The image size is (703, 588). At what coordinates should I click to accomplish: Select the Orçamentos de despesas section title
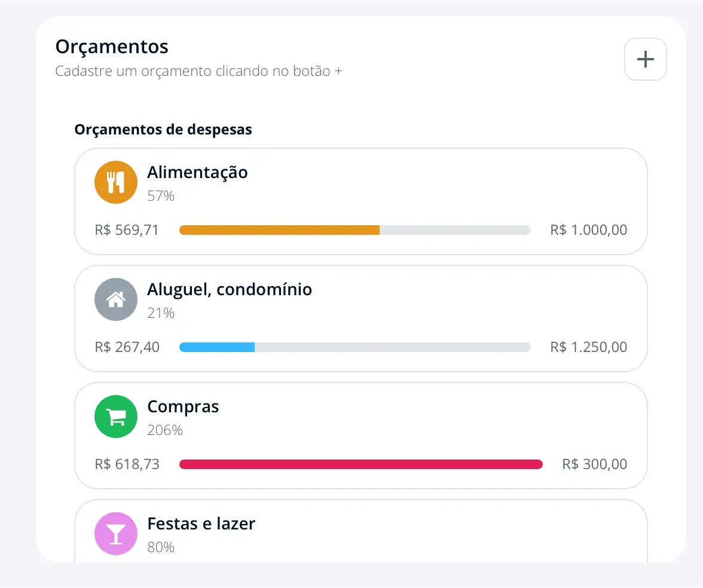(x=163, y=129)
